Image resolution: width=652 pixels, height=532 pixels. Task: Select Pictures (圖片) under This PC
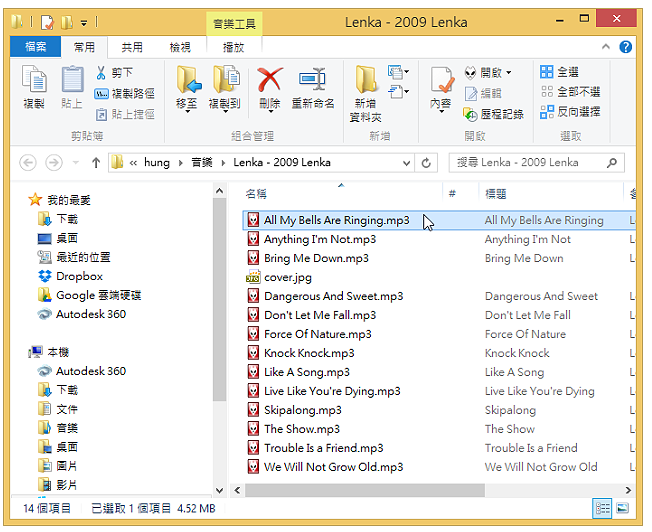58,466
